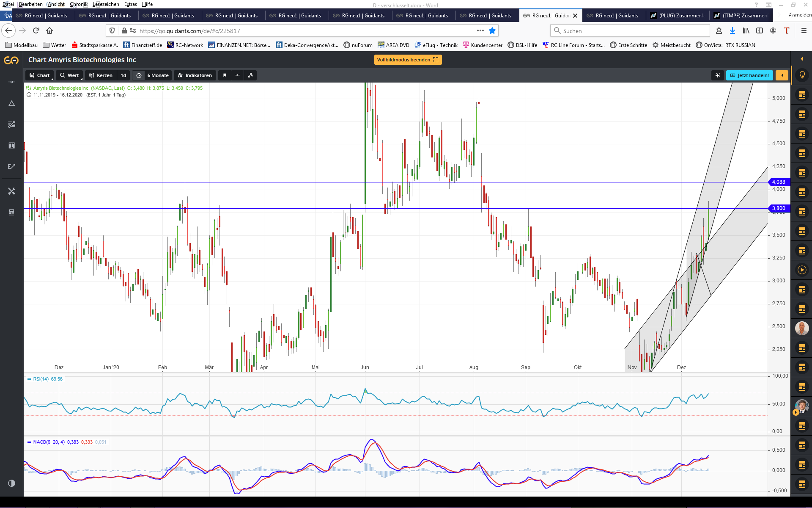Viewport: 812px width, 508px height.
Task: Click the 1d interval button
Action: [x=123, y=75]
